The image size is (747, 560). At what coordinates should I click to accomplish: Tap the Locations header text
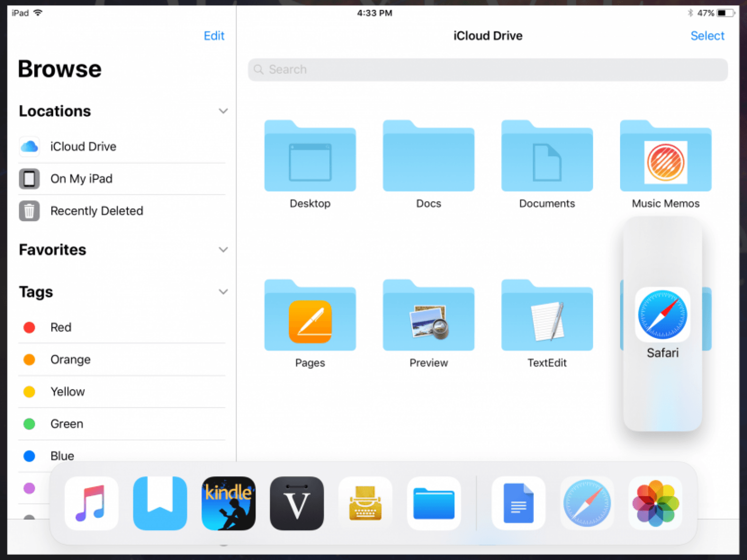(x=55, y=111)
